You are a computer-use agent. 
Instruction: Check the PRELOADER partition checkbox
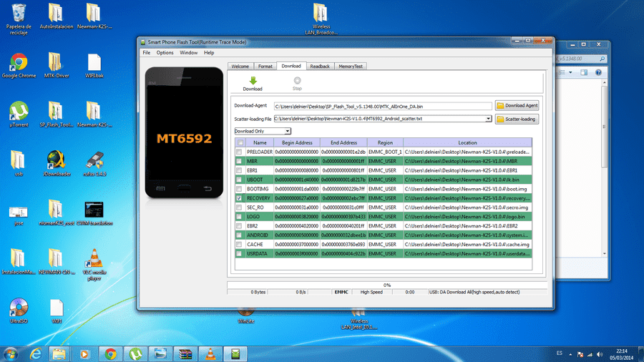coord(239,152)
